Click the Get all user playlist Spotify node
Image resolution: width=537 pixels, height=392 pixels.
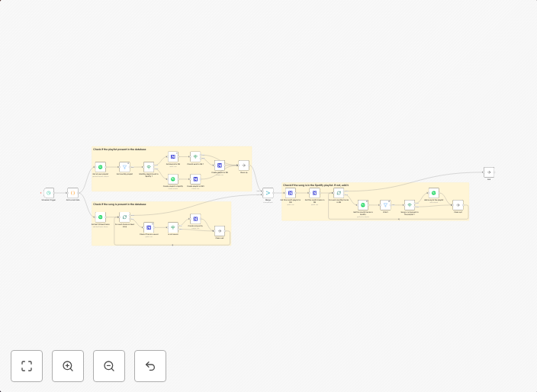click(100, 167)
